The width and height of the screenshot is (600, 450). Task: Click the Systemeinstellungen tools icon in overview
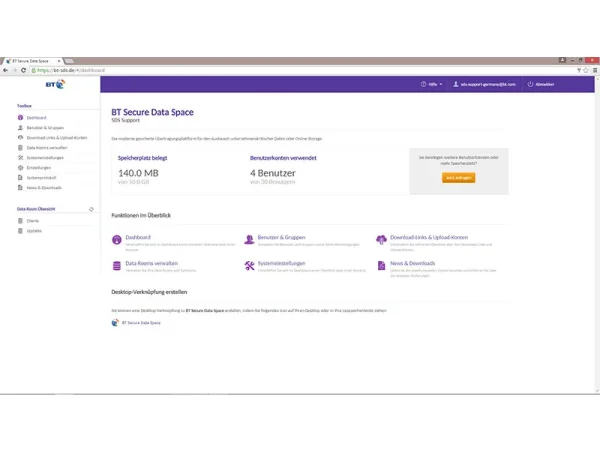click(x=249, y=266)
